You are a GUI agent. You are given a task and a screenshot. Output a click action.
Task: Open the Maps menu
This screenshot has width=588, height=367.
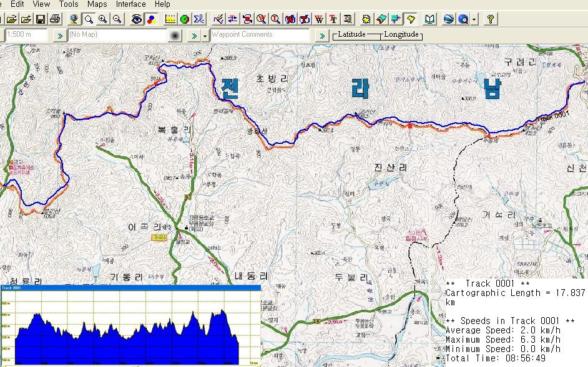[97, 4]
